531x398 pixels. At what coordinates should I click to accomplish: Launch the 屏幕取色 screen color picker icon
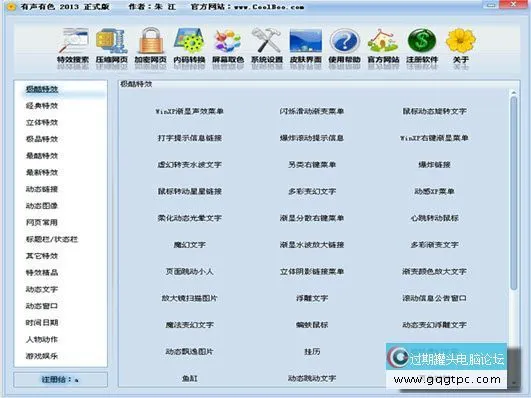228,41
